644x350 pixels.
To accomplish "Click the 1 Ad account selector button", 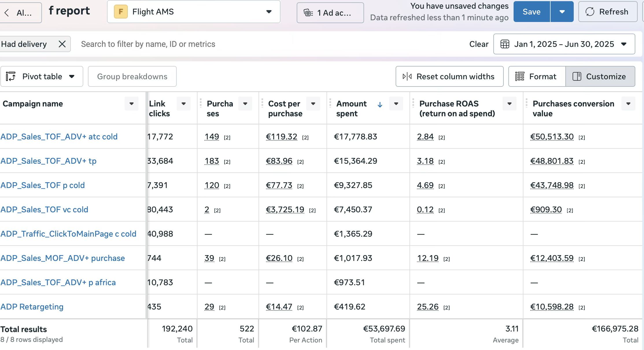I will [330, 13].
